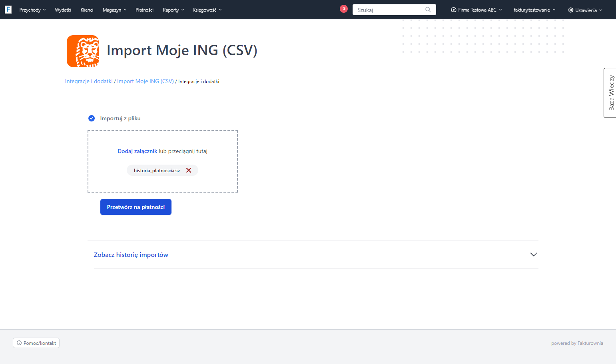This screenshot has height=364, width=616.
Task: Open the Raporty dropdown menu
Action: tap(173, 10)
